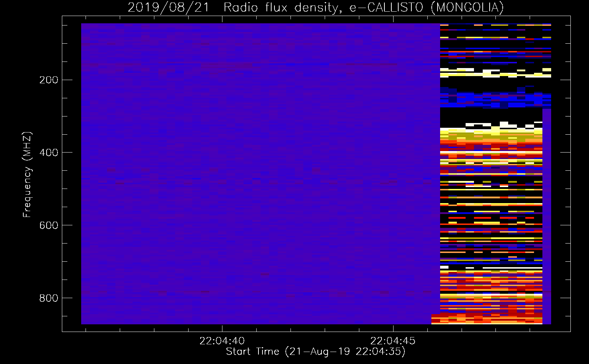Click the 22:04:40 time tick label

(x=222, y=341)
